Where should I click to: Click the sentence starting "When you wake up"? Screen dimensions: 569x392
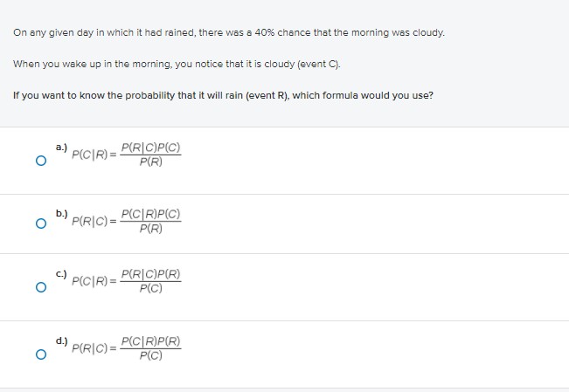[x=177, y=65]
